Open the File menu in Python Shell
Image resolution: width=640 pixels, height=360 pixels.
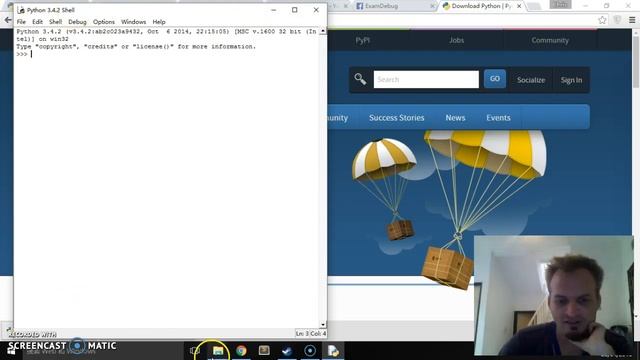coord(21,22)
